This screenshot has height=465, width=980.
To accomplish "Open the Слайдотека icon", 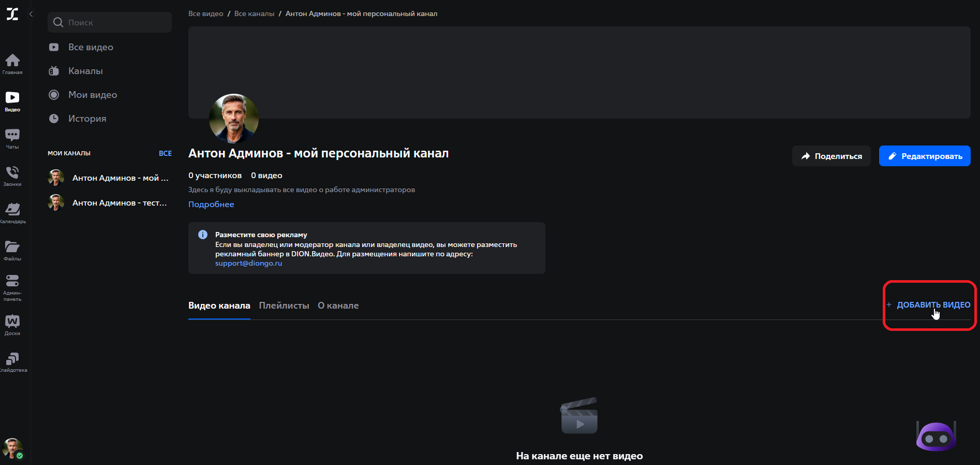I will (x=12, y=362).
